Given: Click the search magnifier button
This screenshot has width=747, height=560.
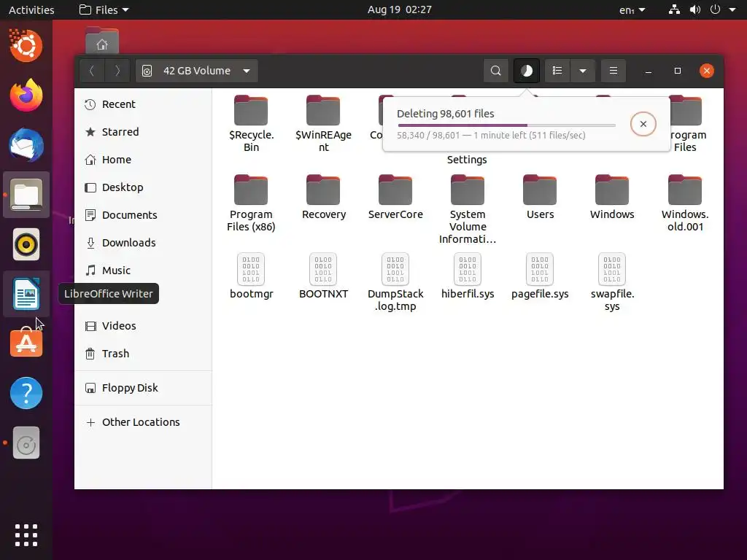Looking at the screenshot, I should pyautogui.click(x=496, y=71).
